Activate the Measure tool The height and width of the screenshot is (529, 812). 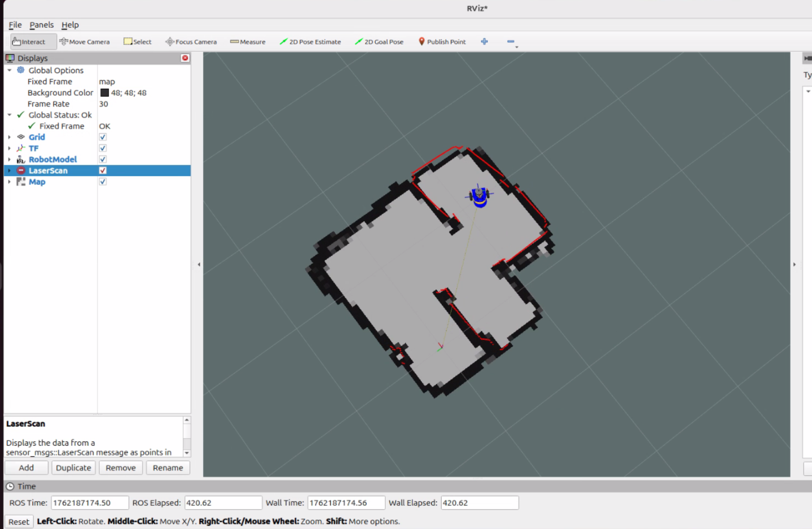pos(248,42)
